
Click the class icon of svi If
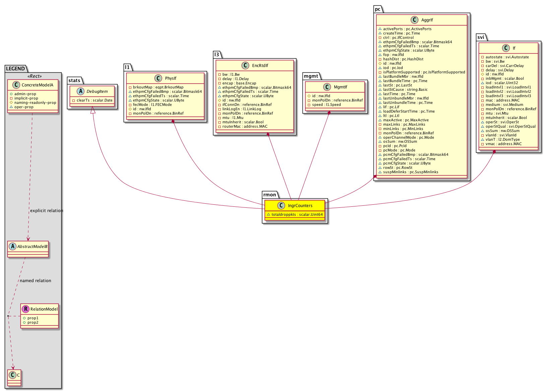point(506,48)
